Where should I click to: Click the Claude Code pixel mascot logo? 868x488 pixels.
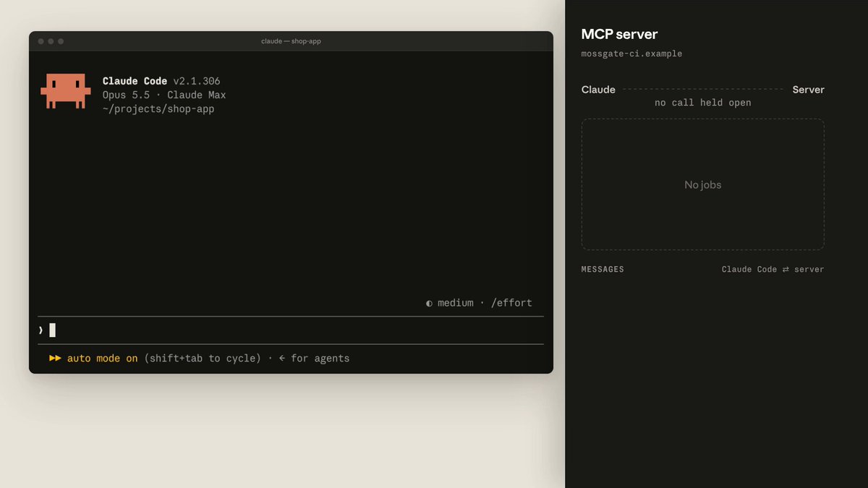[66, 91]
